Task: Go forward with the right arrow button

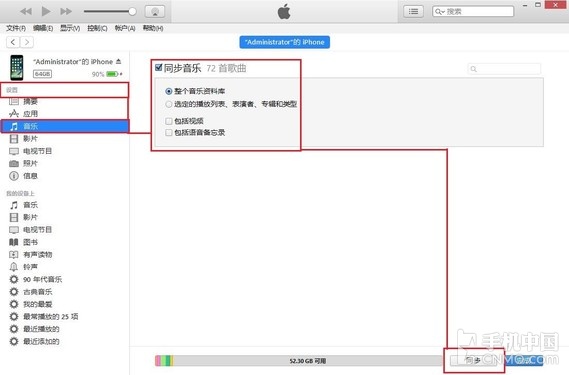Action: [x=27, y=42]
